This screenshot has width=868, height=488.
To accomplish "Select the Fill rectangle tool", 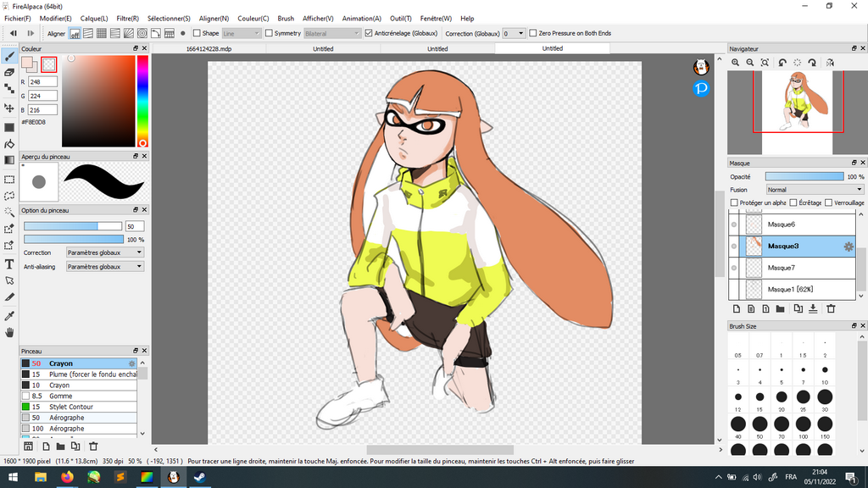I will [x=9, y=127].
